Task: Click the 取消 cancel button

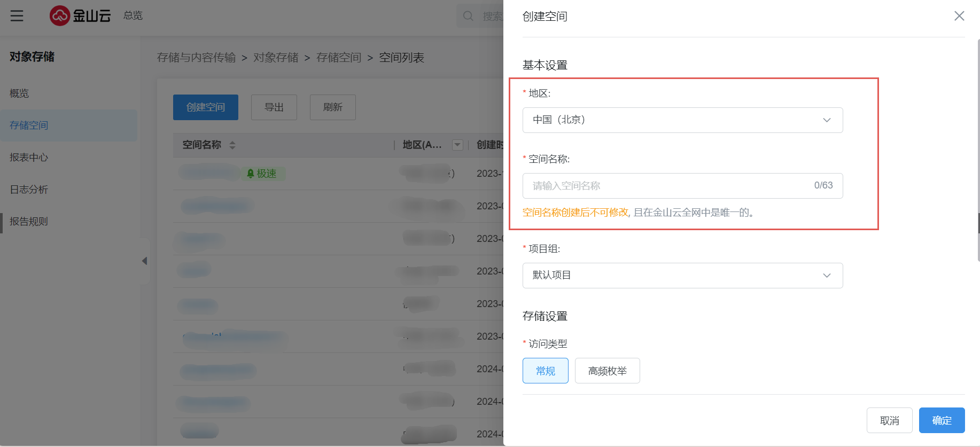Action: 890,420
